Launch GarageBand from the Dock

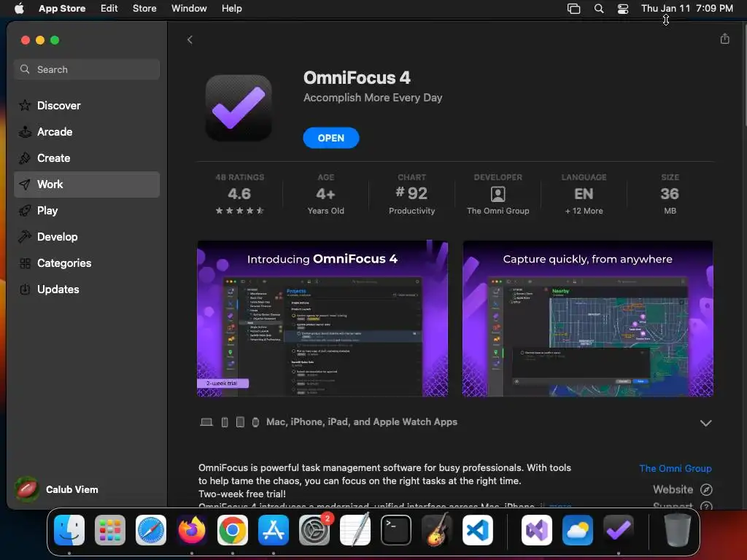click(437, 530)
